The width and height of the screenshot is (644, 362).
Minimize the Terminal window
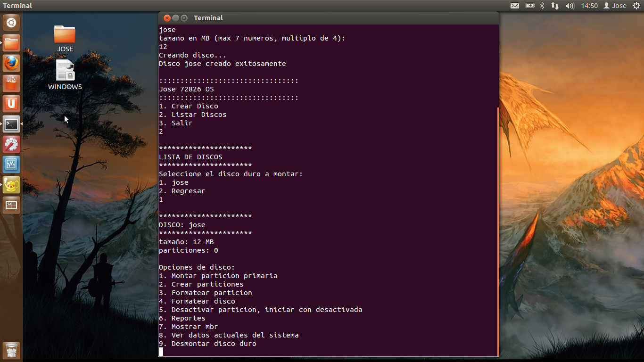[175, 18]
